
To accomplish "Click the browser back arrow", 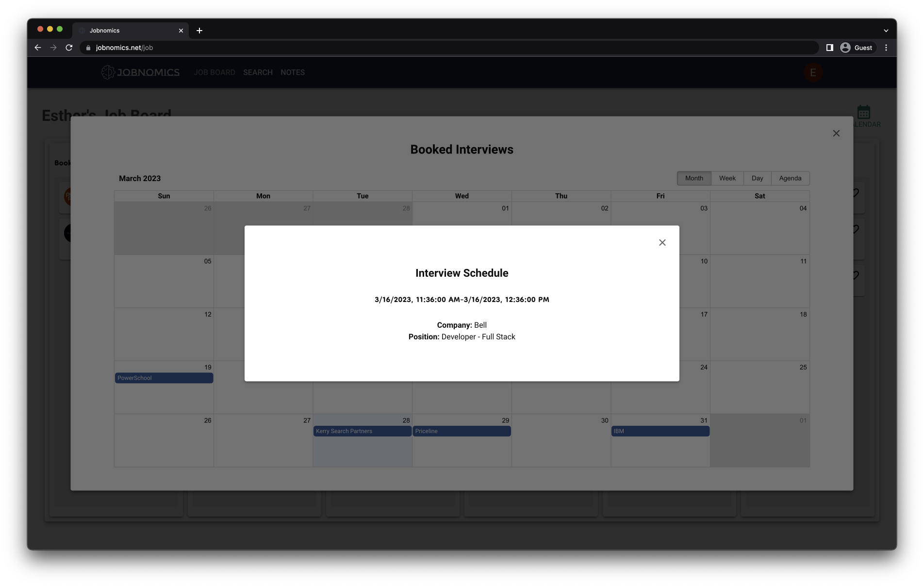I will coord(38,48).
